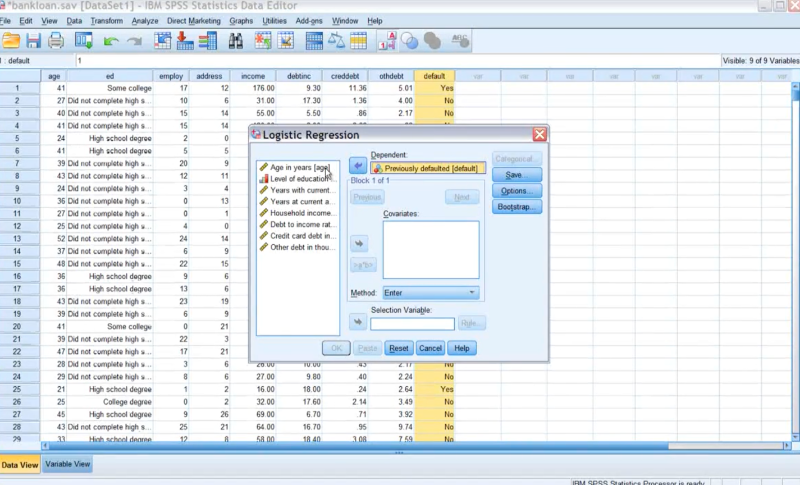Click the Split file toolbar icon

click(314, 41)
